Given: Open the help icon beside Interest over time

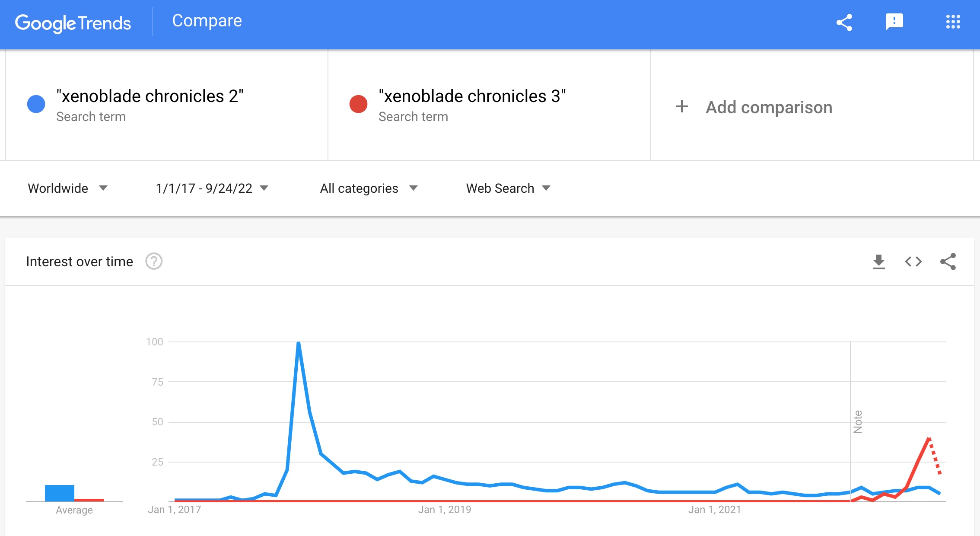Looking at the screenshot, I should (x=154, y=261).
